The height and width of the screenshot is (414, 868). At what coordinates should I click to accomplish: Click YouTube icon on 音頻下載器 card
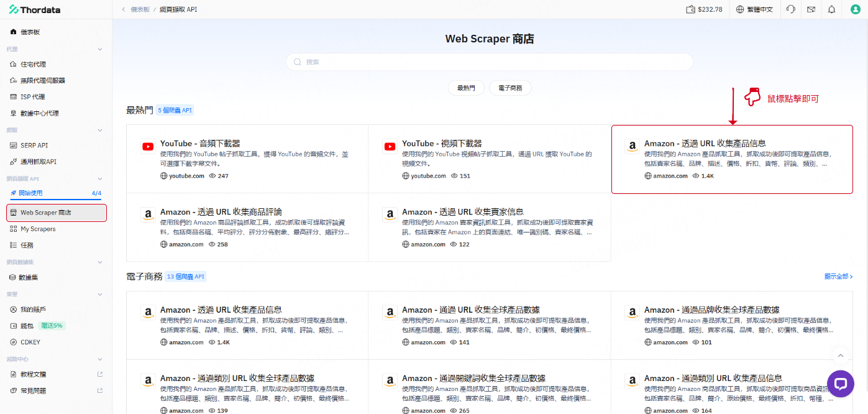click(148, 147)
